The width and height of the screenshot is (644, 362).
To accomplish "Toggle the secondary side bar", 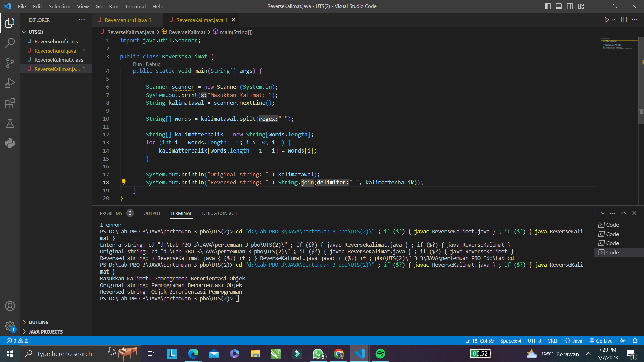I will coord(570,6).
